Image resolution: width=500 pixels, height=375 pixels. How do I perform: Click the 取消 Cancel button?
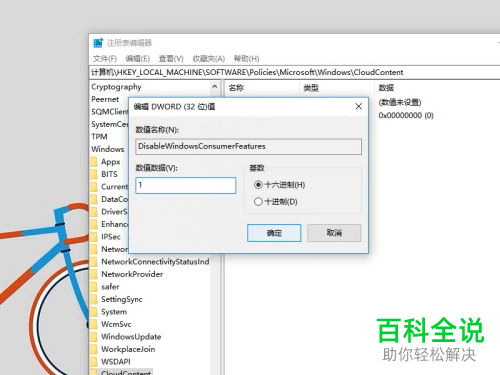[334, 233]
